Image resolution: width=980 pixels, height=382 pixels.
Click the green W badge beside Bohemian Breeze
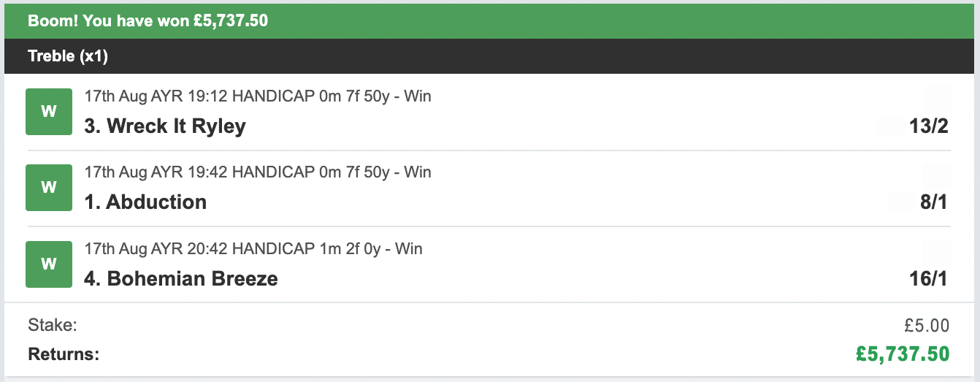coord(49,264)
